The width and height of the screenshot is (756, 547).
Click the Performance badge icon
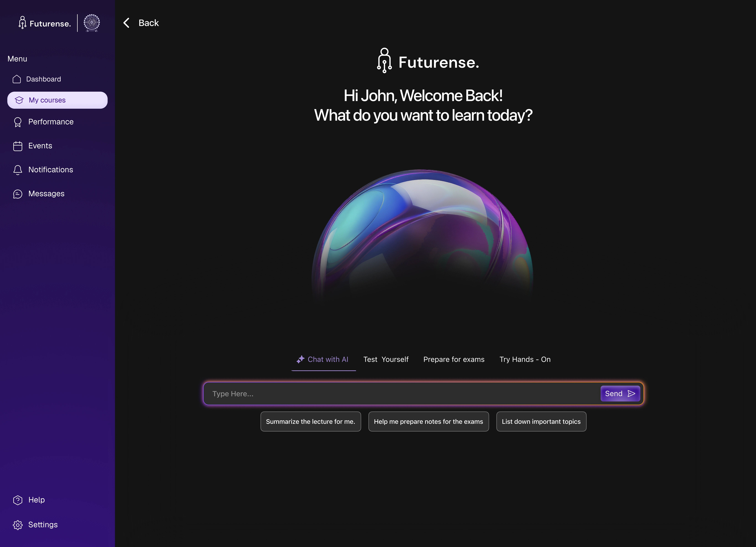[x=18, y=122]
